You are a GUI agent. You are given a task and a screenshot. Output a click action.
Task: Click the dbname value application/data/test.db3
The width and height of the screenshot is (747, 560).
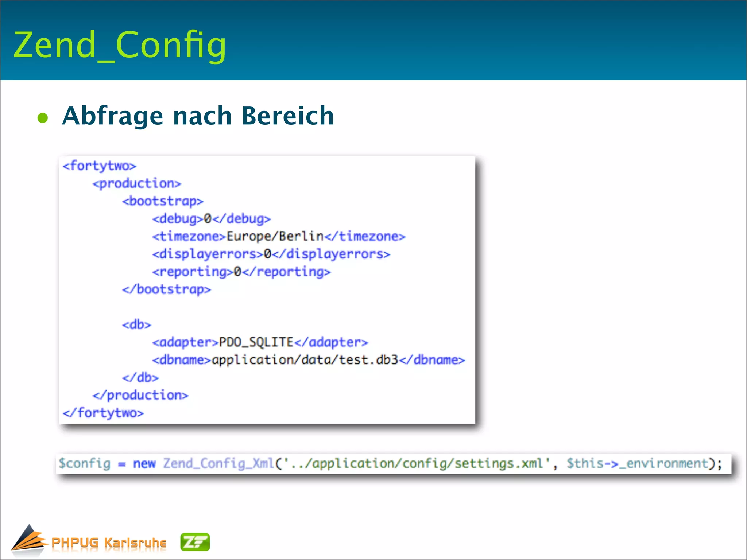305,360
